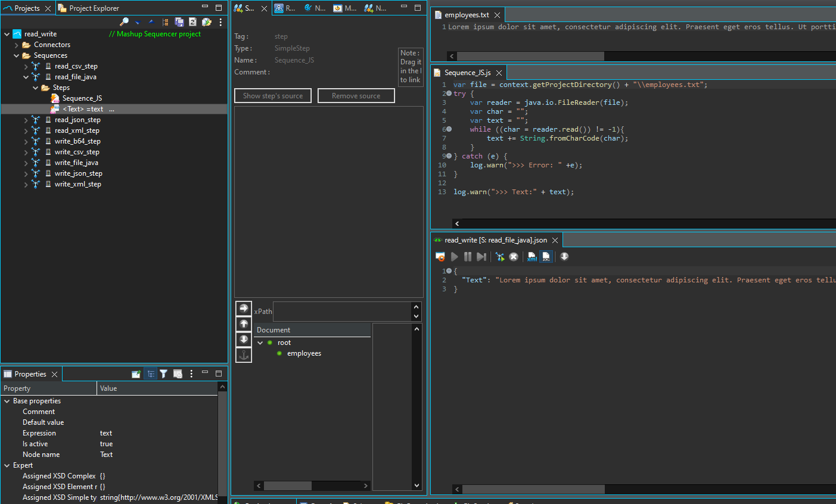Image resolution: width=836 pixels, height=504 pixels.
Task: Click the magnifier search icon in Projects toolbar
Action: click(124, 22)
